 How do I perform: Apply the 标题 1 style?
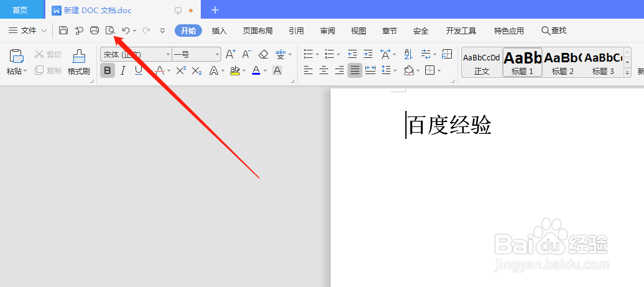coord(522,62)
